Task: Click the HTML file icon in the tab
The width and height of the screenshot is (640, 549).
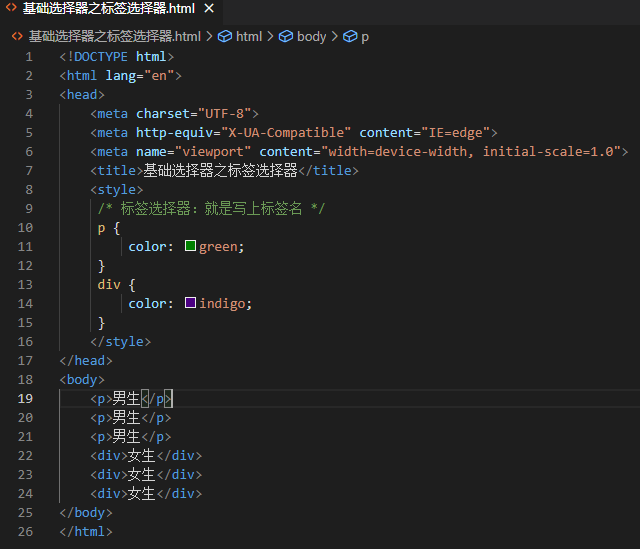Action: (x=11, y=7)
